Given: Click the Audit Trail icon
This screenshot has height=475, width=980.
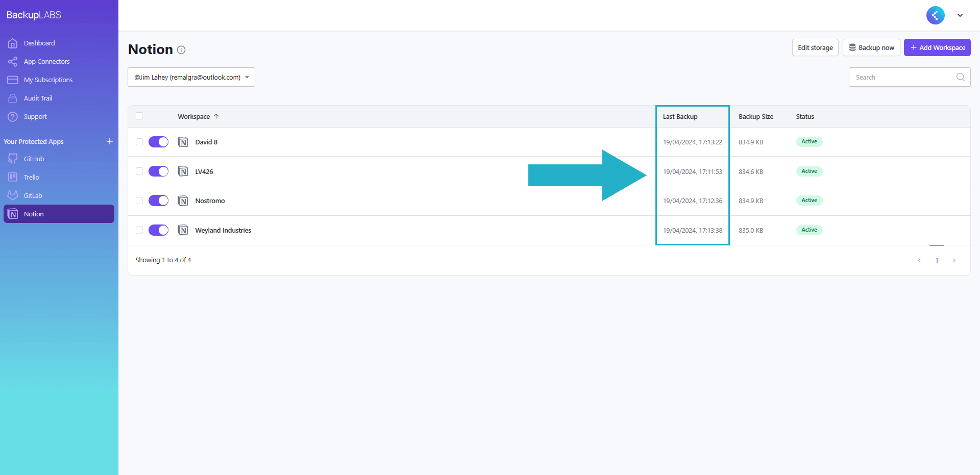Looking at the screenshot, I should click(x=13, y=98).
